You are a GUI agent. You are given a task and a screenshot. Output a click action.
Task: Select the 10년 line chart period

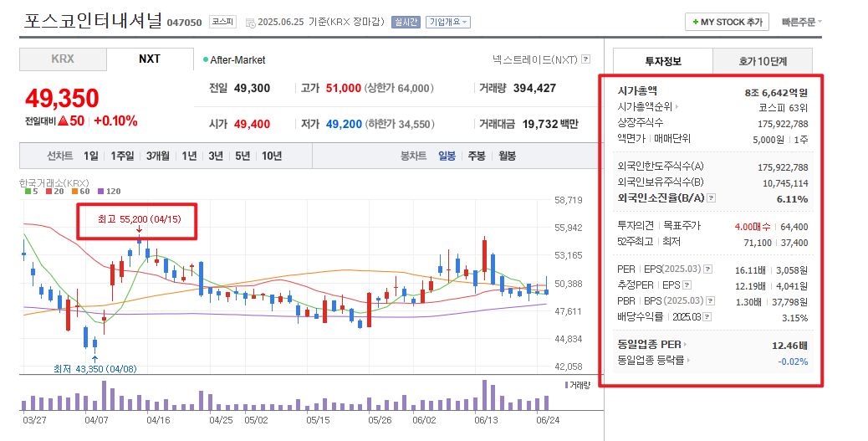click(x=272, y=156)
